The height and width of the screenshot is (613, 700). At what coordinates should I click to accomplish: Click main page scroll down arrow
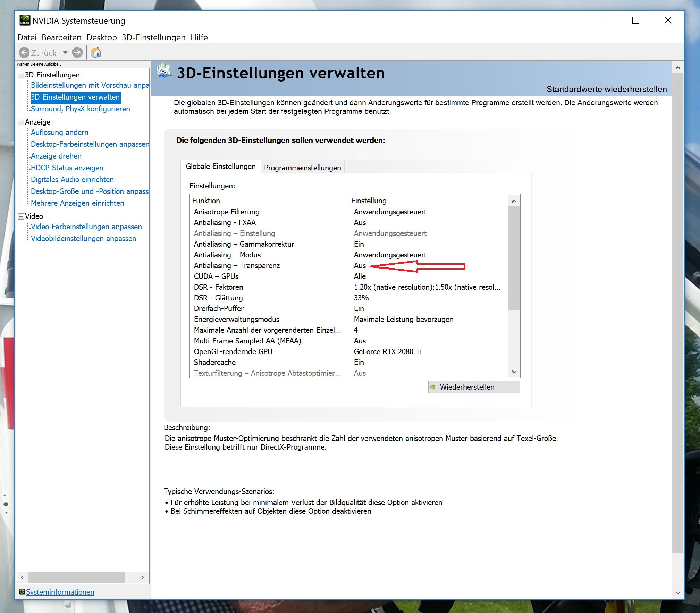pos(678,593)
